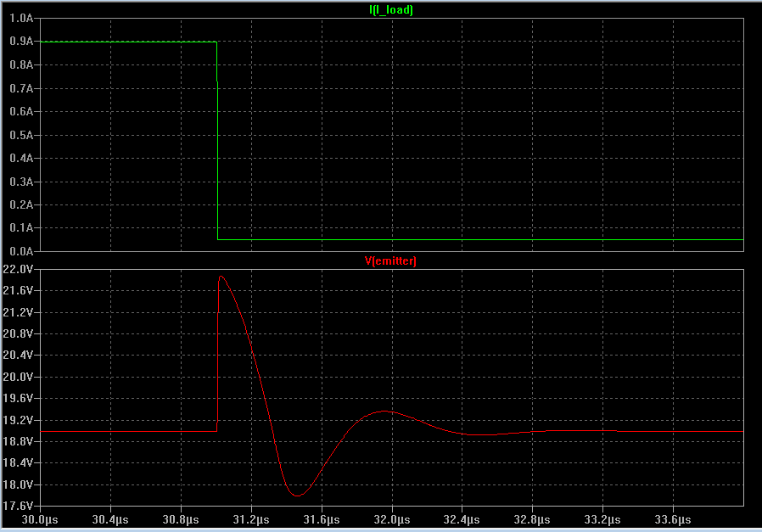762x532 pixels.
Task: Click the 0.5A axis label
Action: pos(21,135)
